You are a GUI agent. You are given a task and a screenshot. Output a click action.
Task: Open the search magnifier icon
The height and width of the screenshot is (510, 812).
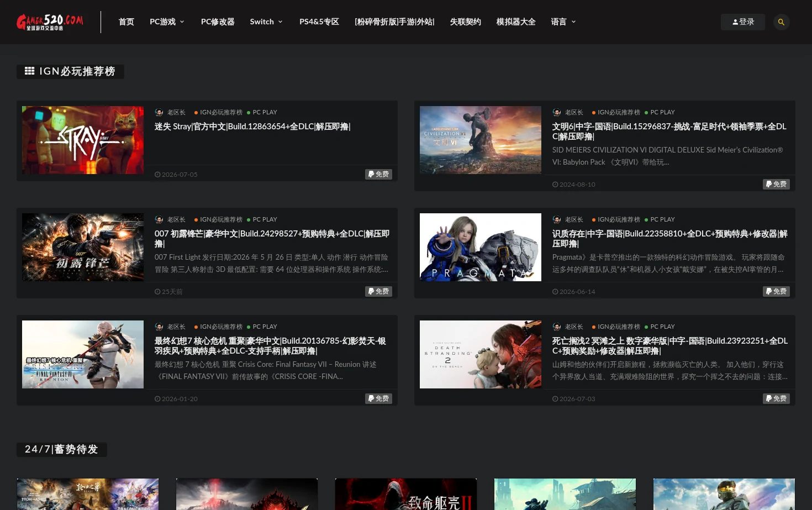pyautogui.click(x=781, y=22)
